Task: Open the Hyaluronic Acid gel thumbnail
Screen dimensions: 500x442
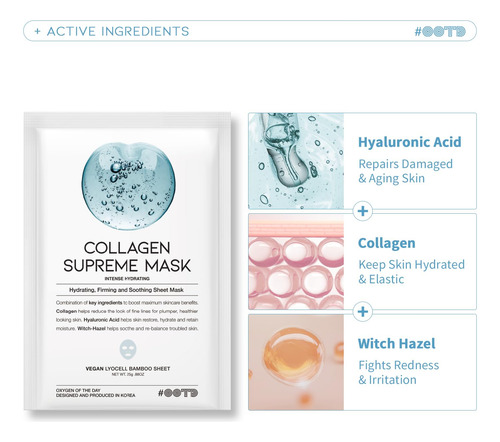Action: coord(296,161)
